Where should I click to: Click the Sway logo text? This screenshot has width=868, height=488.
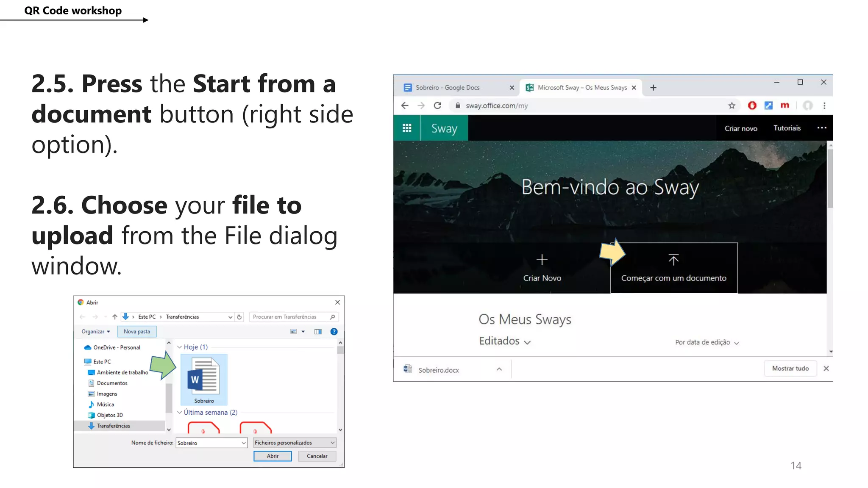coord(444,128)
